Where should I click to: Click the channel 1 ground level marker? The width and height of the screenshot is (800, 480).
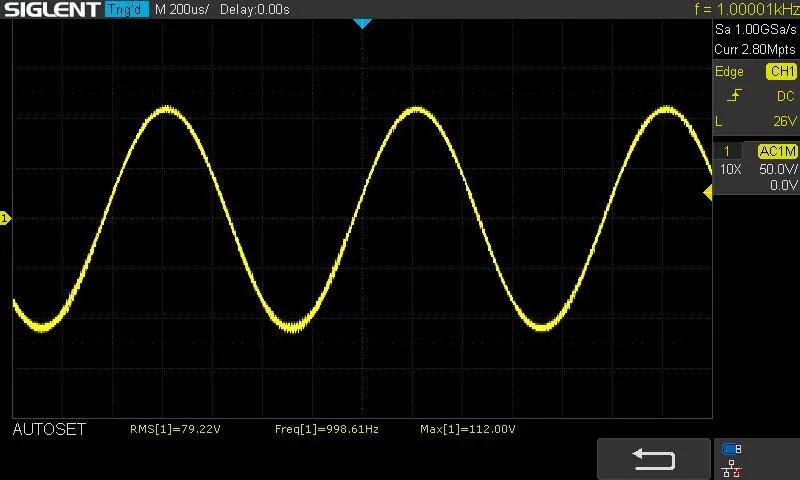tap(5, 218)
